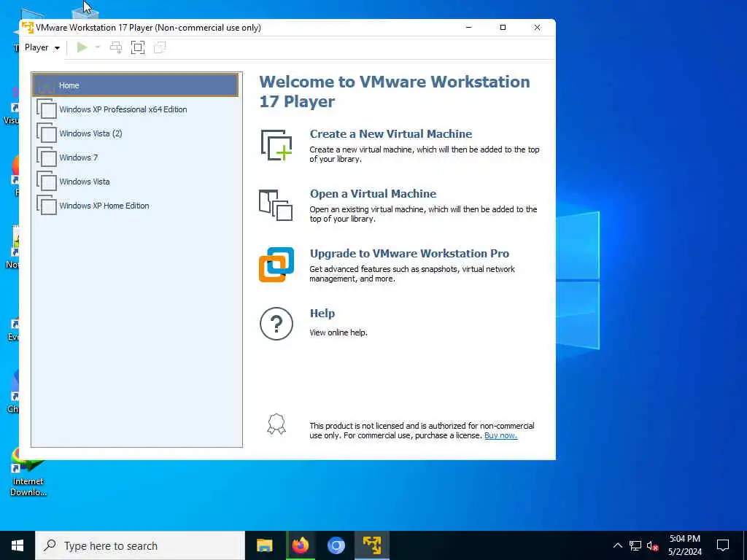This screenshot has height=560, width=747.
Task: Open Firefox from the taskbar
Action: 300,545
